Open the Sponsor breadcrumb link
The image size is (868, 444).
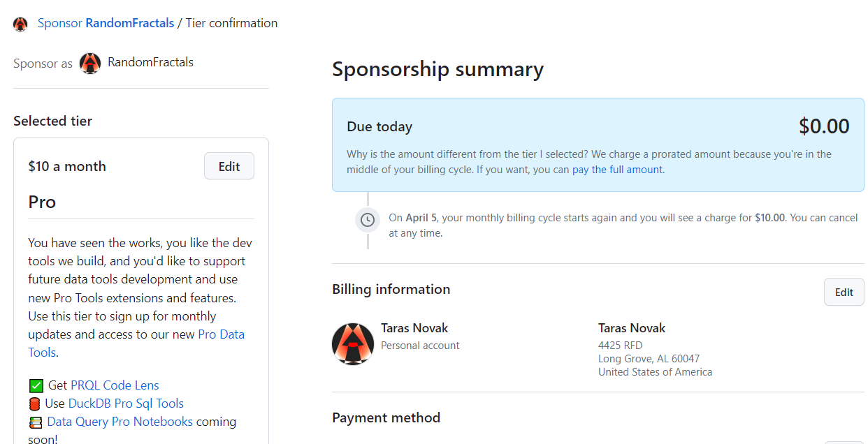click(60, 23)
